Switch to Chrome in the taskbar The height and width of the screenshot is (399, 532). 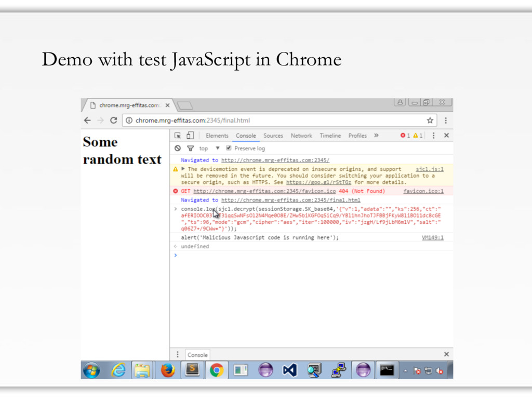coord(217,370)
